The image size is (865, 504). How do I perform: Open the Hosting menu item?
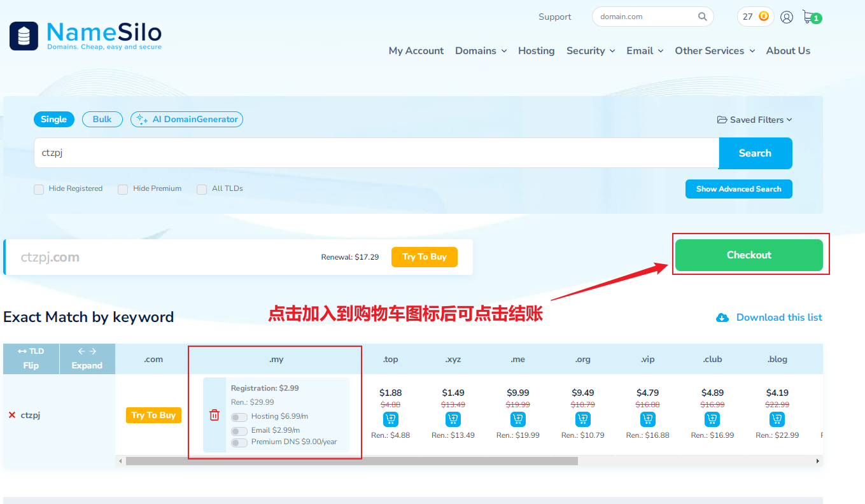coord(536,51)
